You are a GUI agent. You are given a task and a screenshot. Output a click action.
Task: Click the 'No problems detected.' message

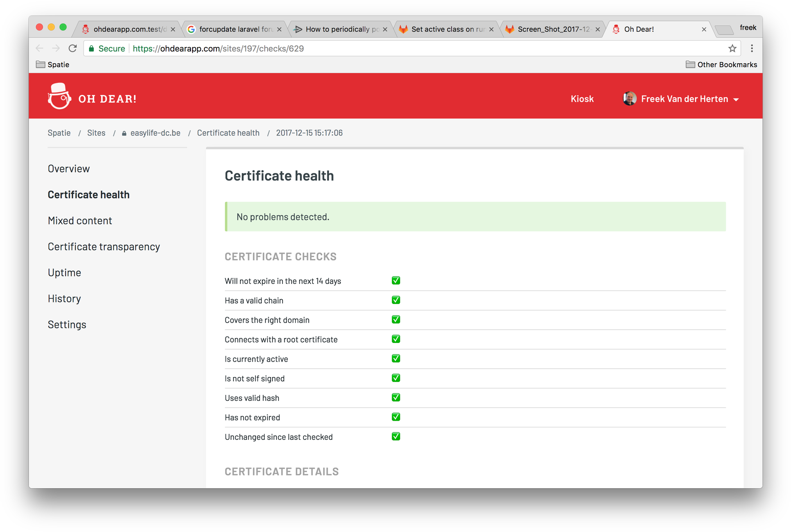click(x=475, y=217)
